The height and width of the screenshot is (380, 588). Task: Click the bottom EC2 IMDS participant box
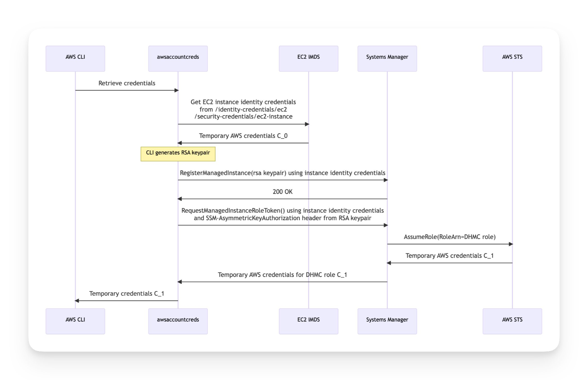tap(308, 321)
